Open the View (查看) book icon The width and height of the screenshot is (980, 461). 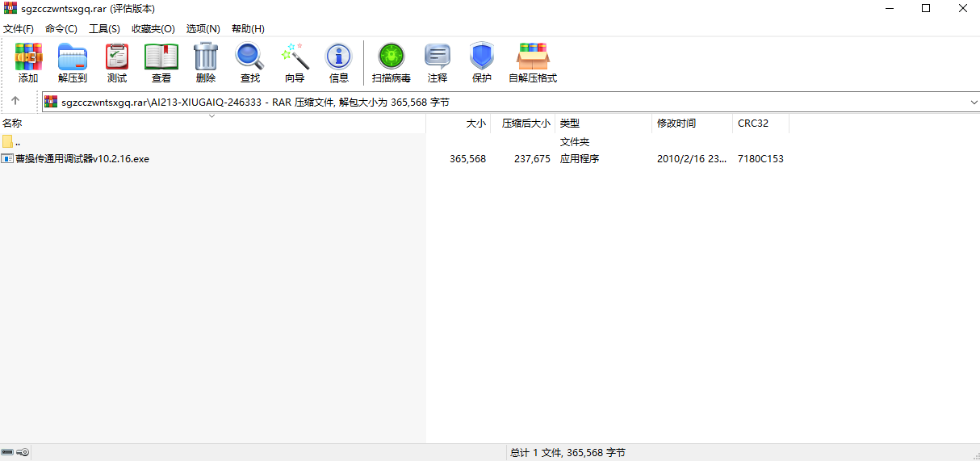click(x=161, y=62)
